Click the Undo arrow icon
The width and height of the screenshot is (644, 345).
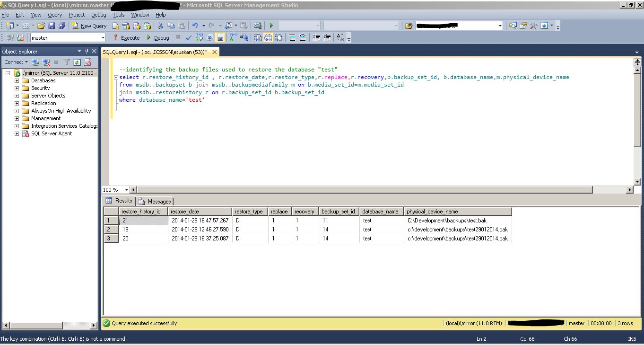point(195,26)
